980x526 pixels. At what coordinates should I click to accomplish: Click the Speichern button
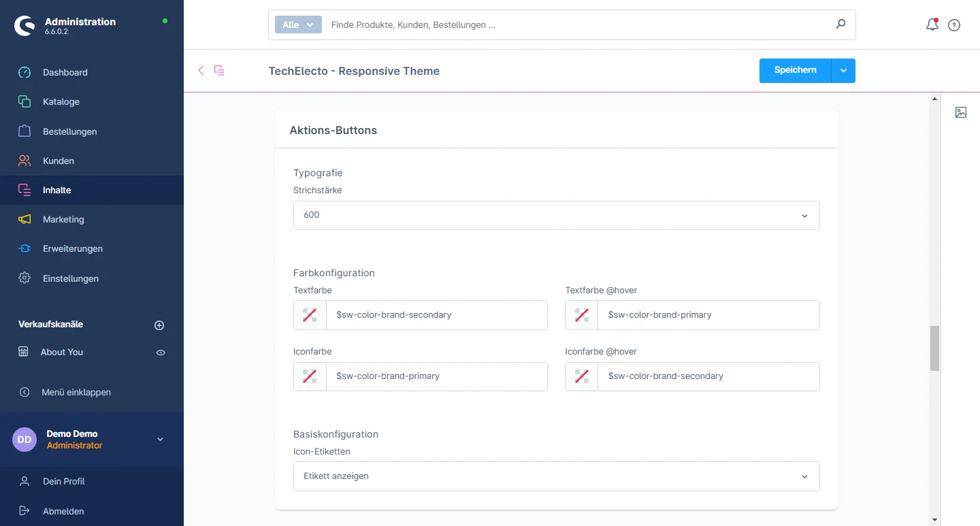coord(795,71)
